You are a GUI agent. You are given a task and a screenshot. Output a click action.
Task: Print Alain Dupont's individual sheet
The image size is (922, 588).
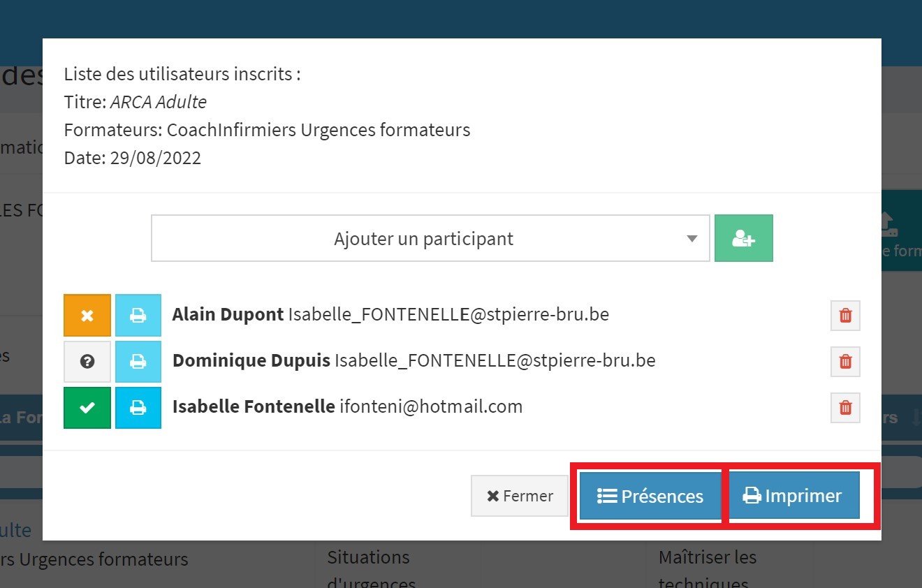pos(138,316)
